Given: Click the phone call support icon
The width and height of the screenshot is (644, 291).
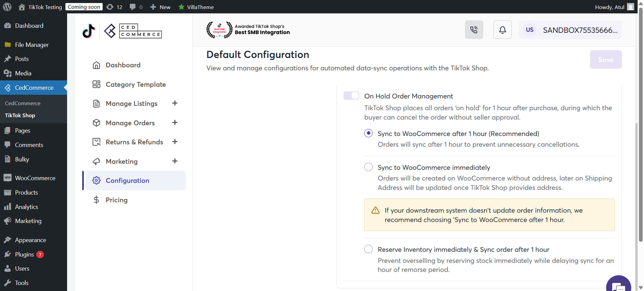Looking at the screenshot, I should pyautogui.click(x=474, y=30).
